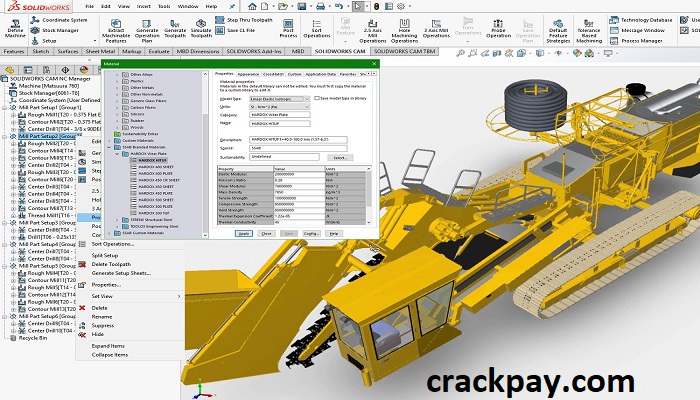Image resolution: width=700 pixels, height=400 pixels.
Task: Expand the SSAB Custom Materials library
Action: [x=109, y=233]
